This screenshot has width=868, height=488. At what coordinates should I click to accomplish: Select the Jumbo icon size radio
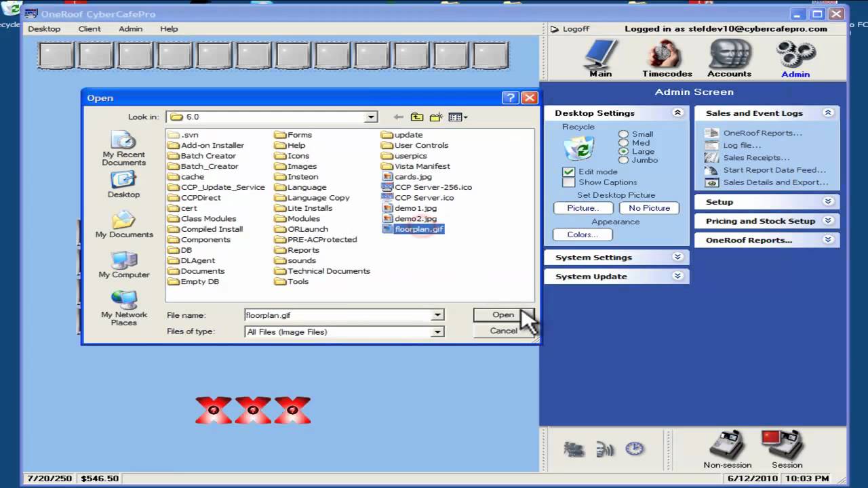pos(623,161)
